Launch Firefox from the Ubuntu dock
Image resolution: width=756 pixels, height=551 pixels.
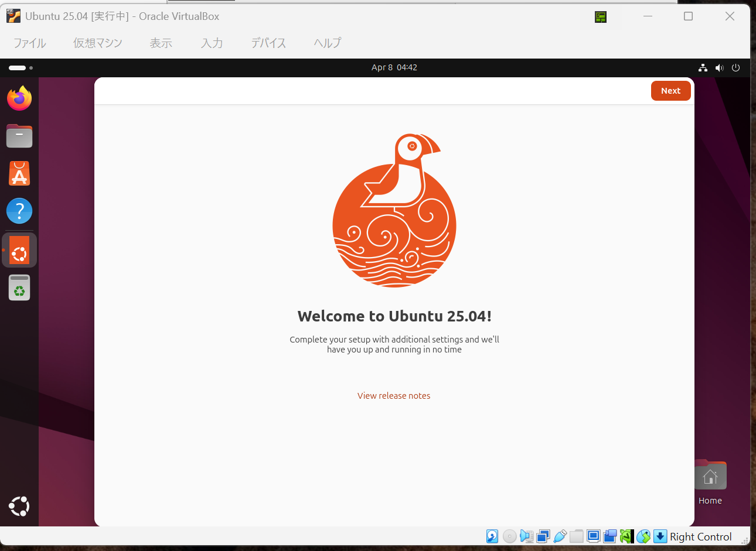(x=19, y=98)
